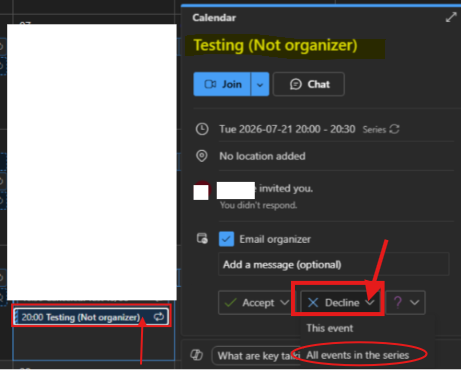Click the No location added text

click(x=262, y=156)
